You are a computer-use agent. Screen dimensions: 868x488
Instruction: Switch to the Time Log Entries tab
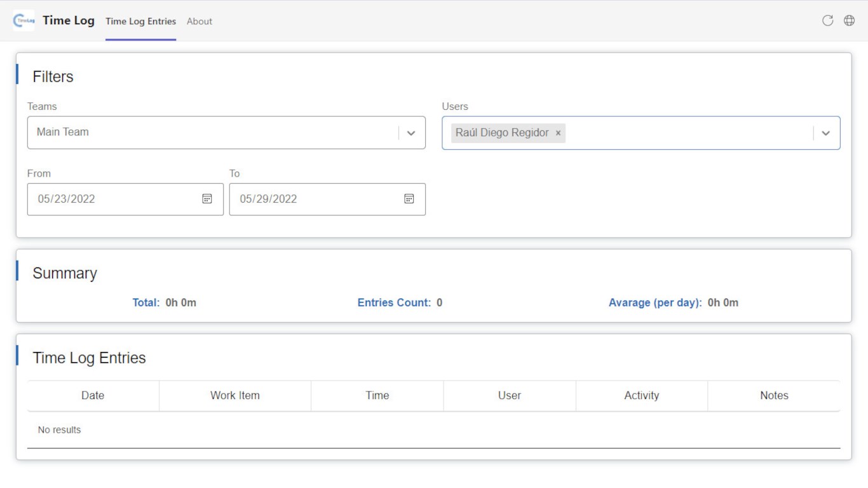(140, 21)
